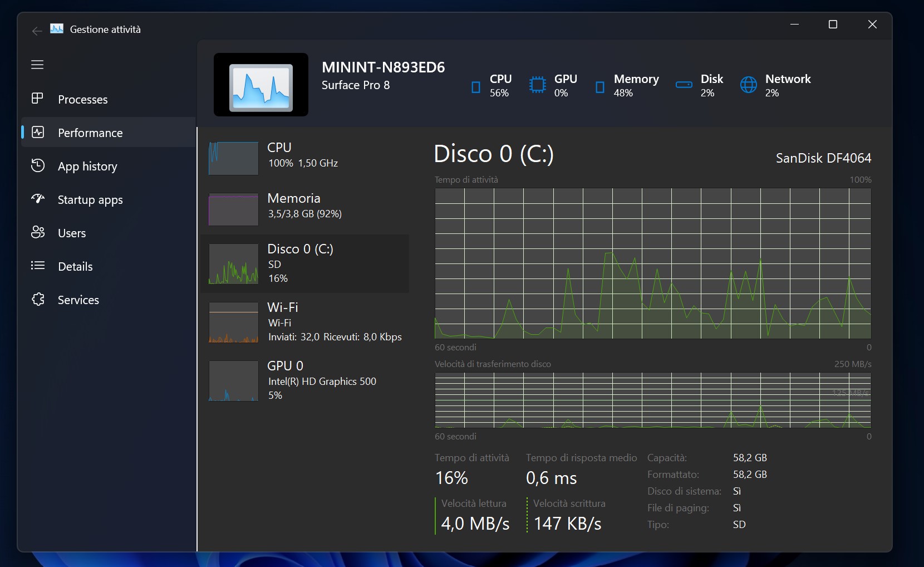924x567 pixels.
Task: Open the Details list icon
Action: (37, 266)
